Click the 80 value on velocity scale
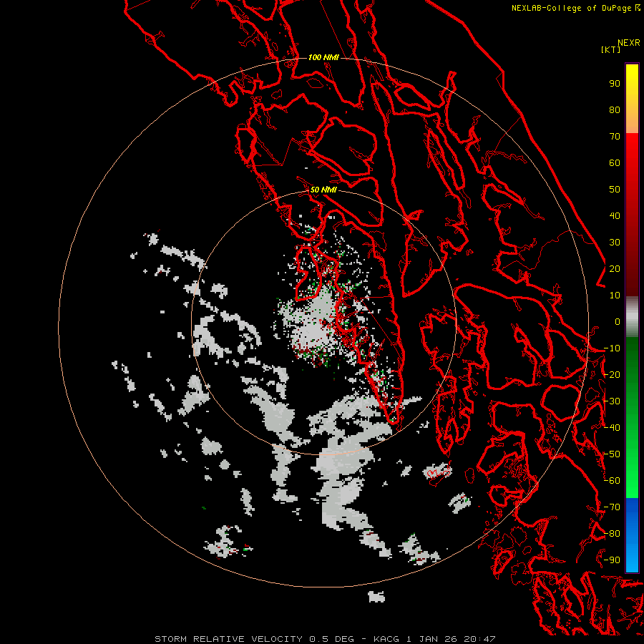 pos(615,110)
